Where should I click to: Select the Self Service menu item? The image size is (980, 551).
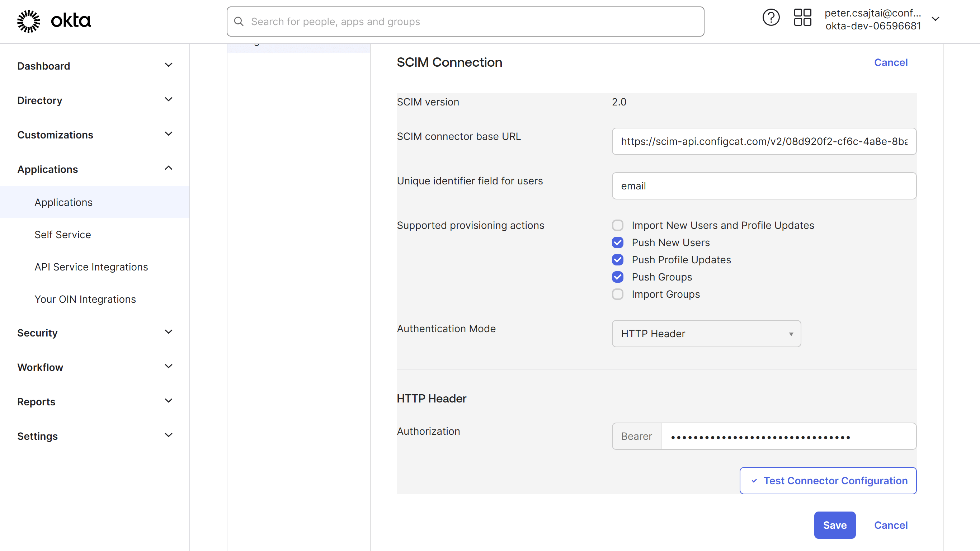[63, 234]
